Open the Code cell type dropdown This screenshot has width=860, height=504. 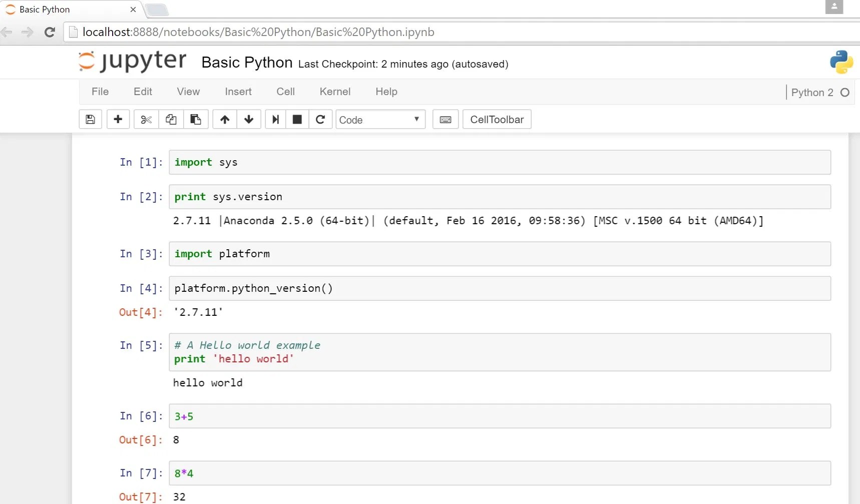pyautogui.click(x=380, y=120)
